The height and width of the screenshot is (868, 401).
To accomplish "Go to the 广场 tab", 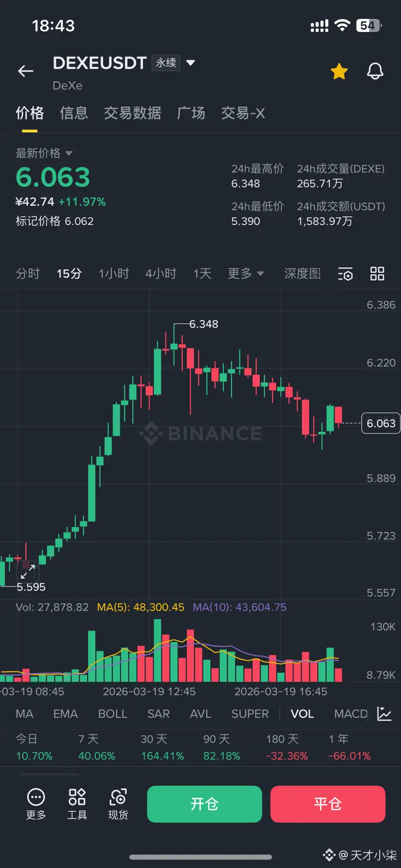I will click(191, 113).
